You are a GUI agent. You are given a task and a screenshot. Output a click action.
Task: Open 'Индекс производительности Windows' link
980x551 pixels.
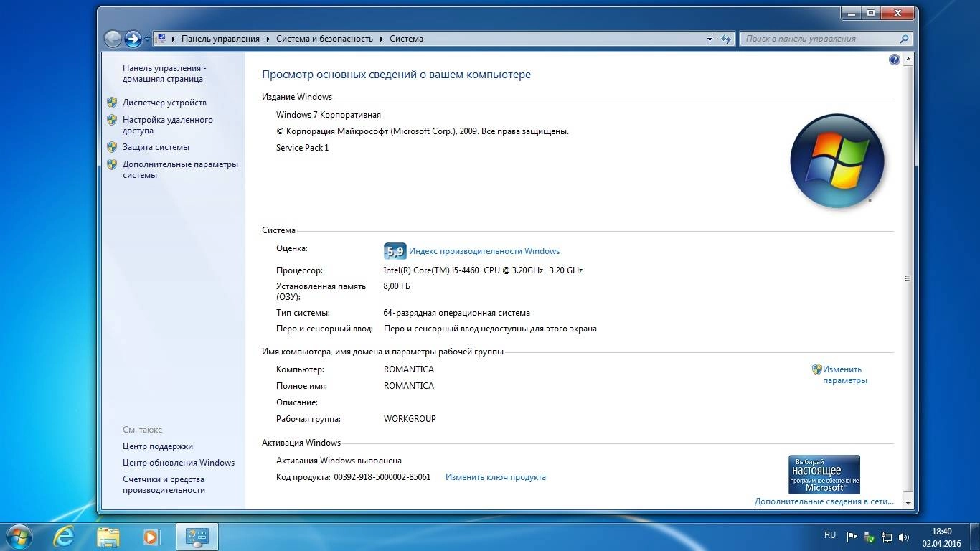(484, 251)
